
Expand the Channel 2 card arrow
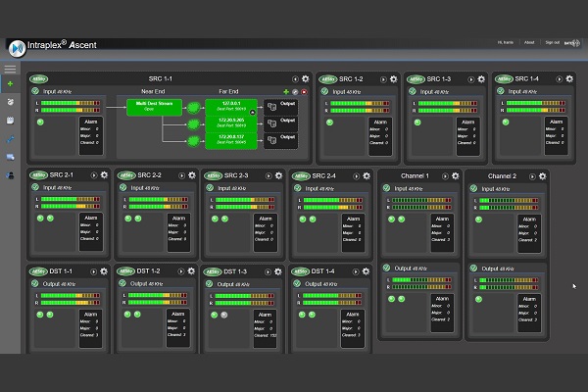532,176
